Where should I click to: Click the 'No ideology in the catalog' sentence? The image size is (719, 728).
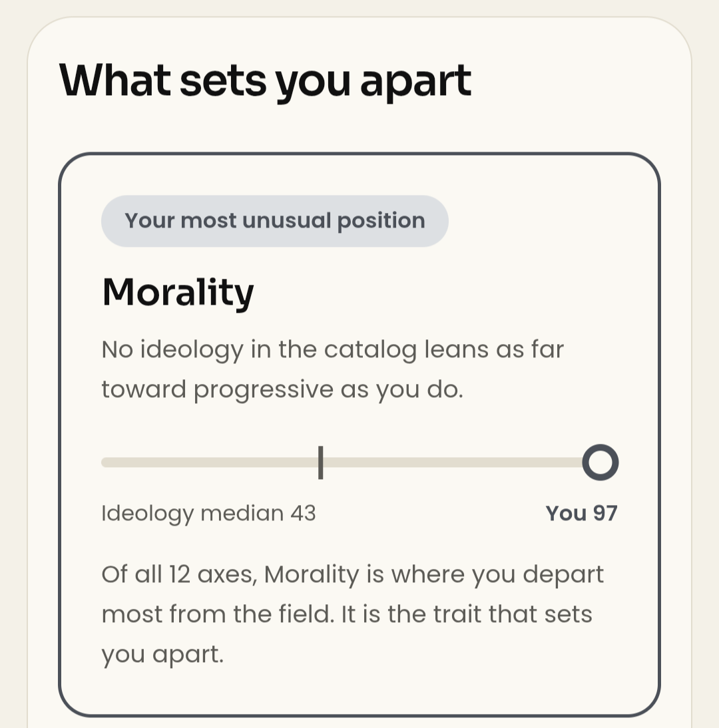pyautogui.click(x=333, y=349)
